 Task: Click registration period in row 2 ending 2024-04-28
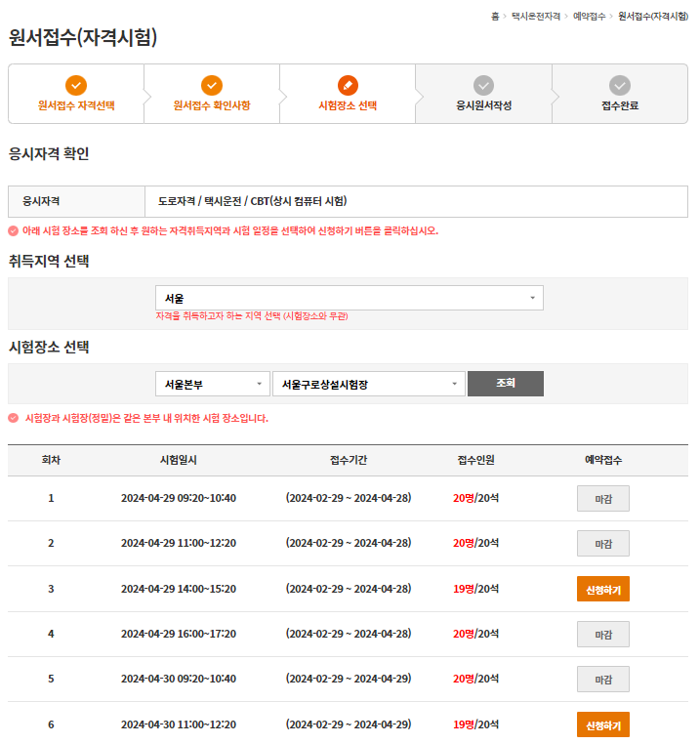pos(349,543)
